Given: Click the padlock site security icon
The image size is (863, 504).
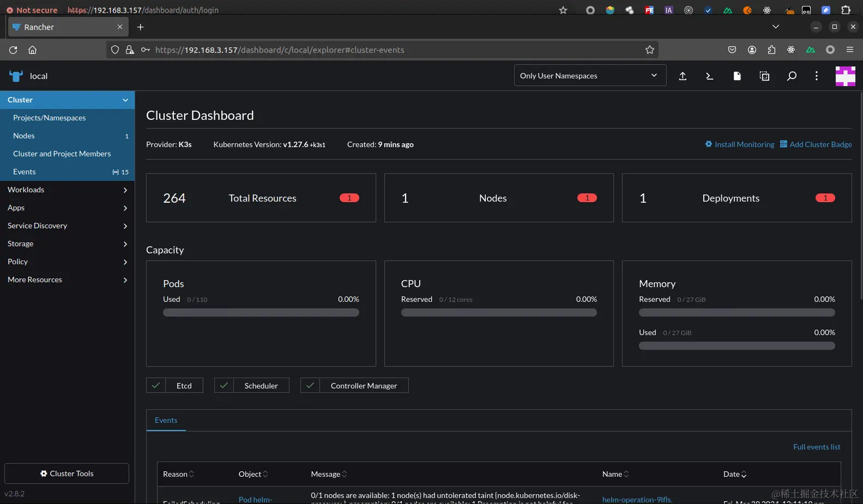Looking at the screenshot, I should (130, 50).
